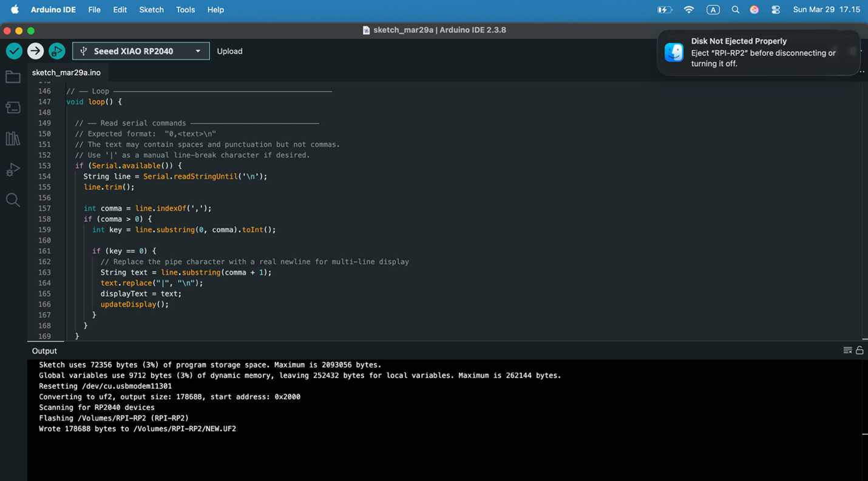The image size is (868, 481).
Task: Click the window title sketch_mar29a document icon
Action: click(366, 30)
